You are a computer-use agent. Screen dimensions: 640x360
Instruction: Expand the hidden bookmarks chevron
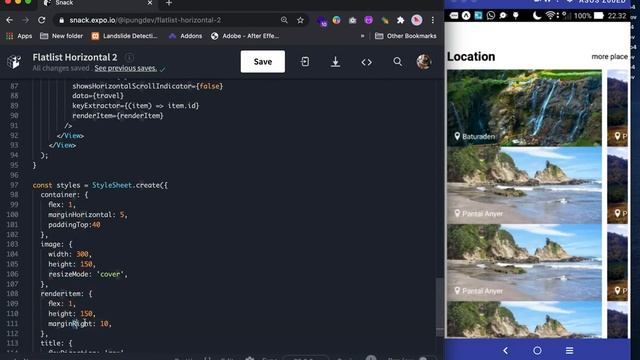click(362, 36)
